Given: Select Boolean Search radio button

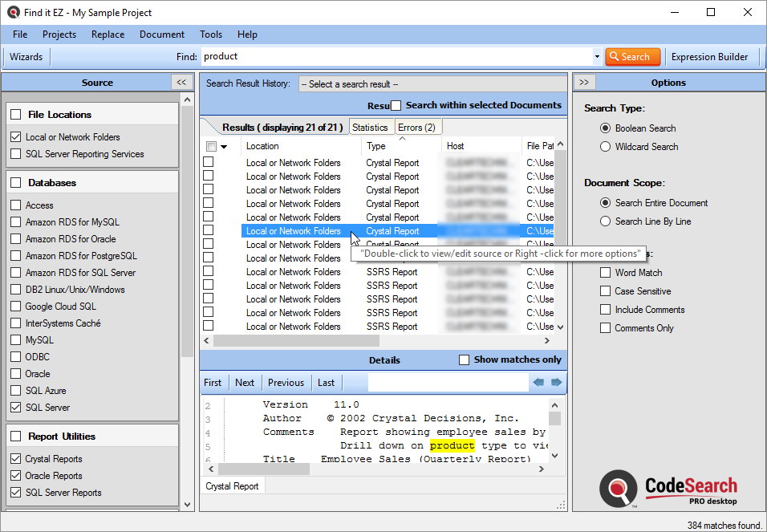Looking at the screenshot, I should click(605, 128).
